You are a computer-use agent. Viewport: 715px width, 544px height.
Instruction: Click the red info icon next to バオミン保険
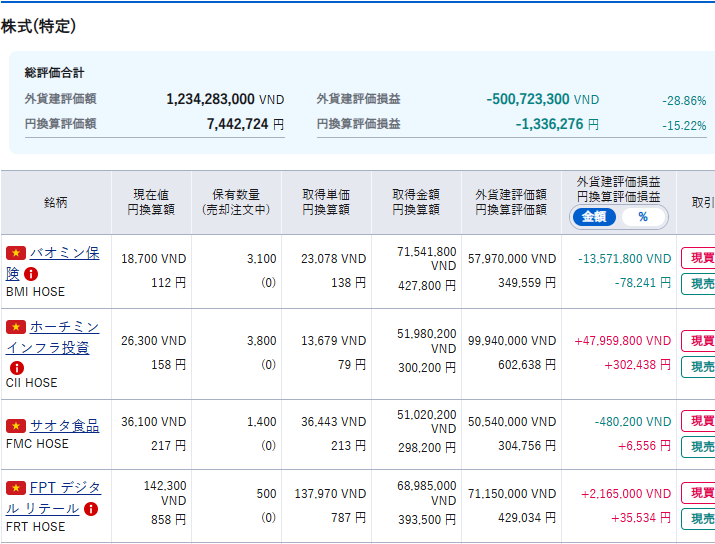[31, 274]
